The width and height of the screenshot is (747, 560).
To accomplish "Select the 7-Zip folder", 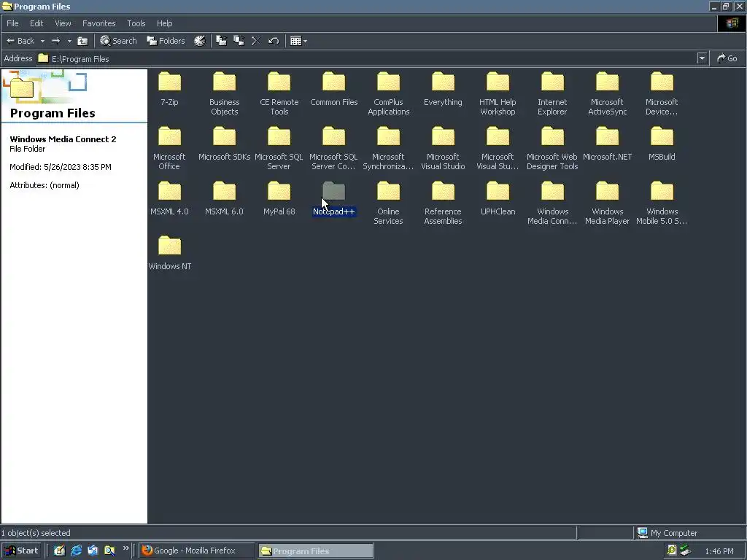I will coord(169,90).
